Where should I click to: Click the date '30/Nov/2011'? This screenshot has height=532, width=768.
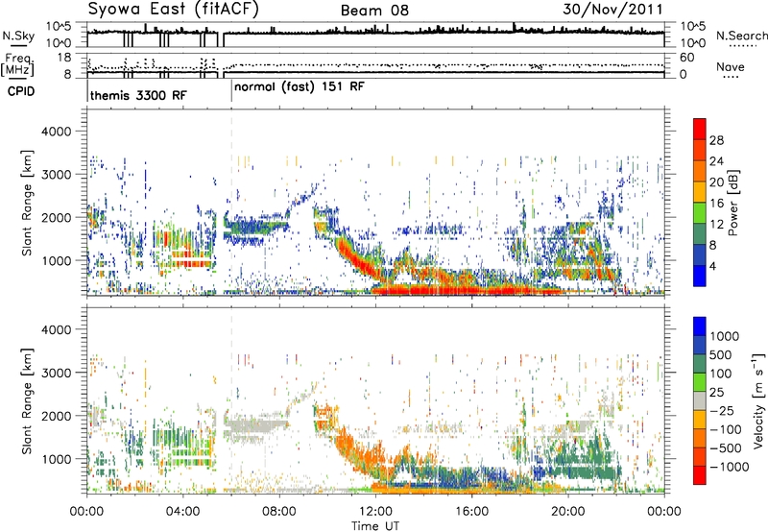coord(612,10)
